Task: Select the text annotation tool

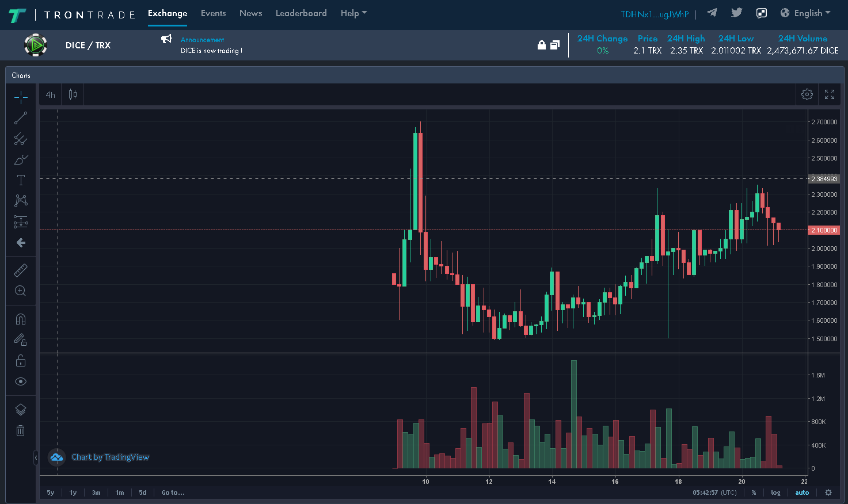Action: pos(21,180)
